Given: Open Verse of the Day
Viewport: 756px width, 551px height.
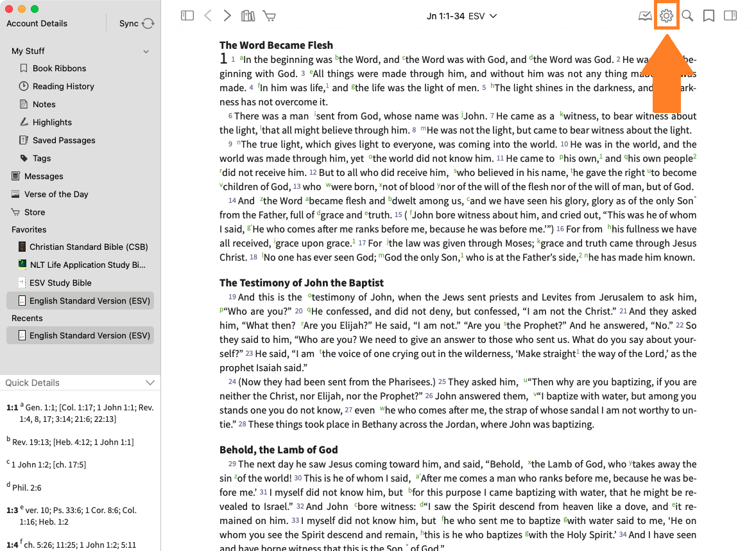Looking at the screenshot, I should coord(56,194).
